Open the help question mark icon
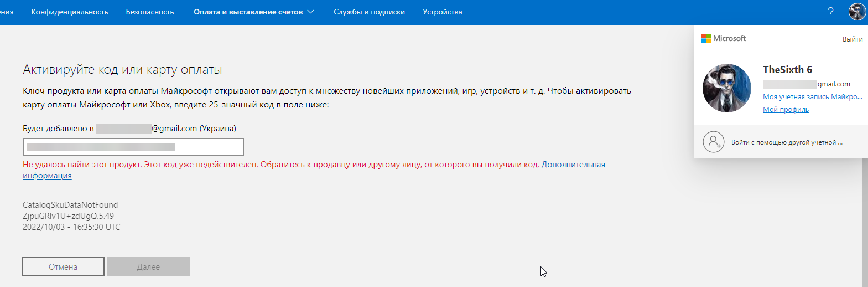The image size is (868, 287). point(830,12)
